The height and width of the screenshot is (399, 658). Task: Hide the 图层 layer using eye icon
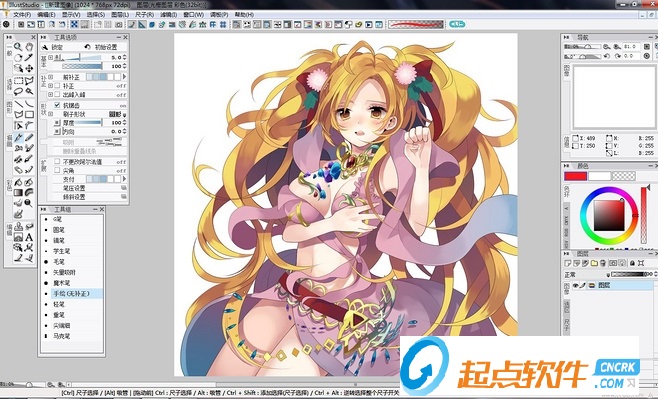click(x=576, y=286)
